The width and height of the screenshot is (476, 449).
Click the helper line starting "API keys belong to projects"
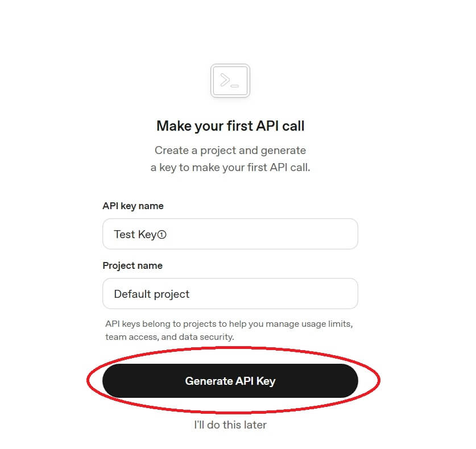coord(229,324)
